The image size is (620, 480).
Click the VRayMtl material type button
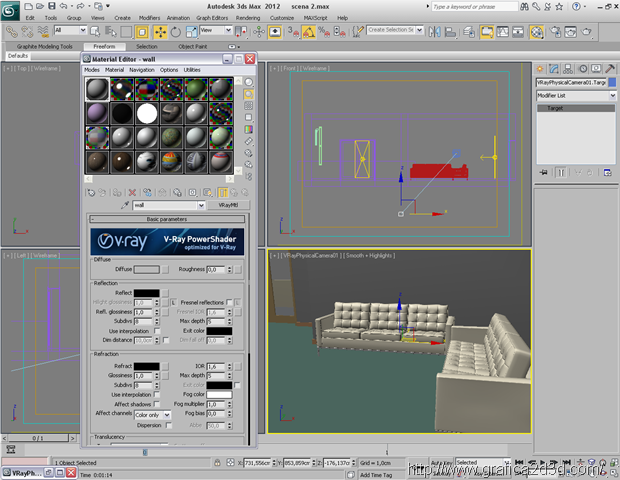click(x=228, y=204)
